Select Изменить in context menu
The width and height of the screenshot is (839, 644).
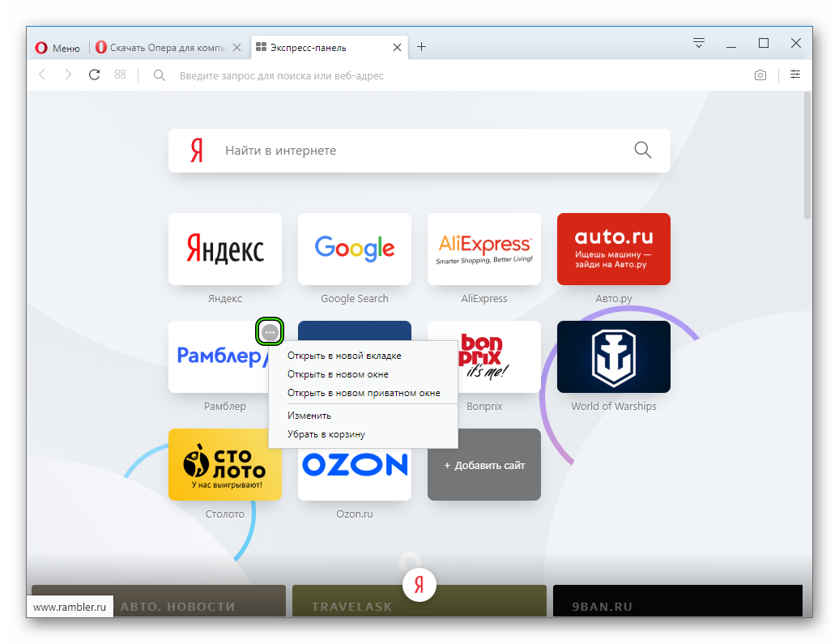[x=364, y=416]
